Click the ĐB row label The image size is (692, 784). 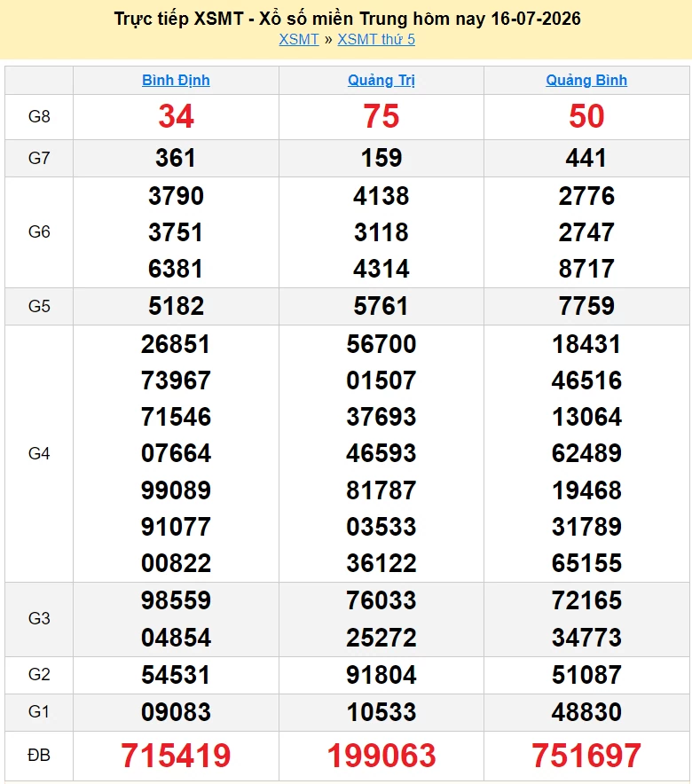click(x=39, y=755)
